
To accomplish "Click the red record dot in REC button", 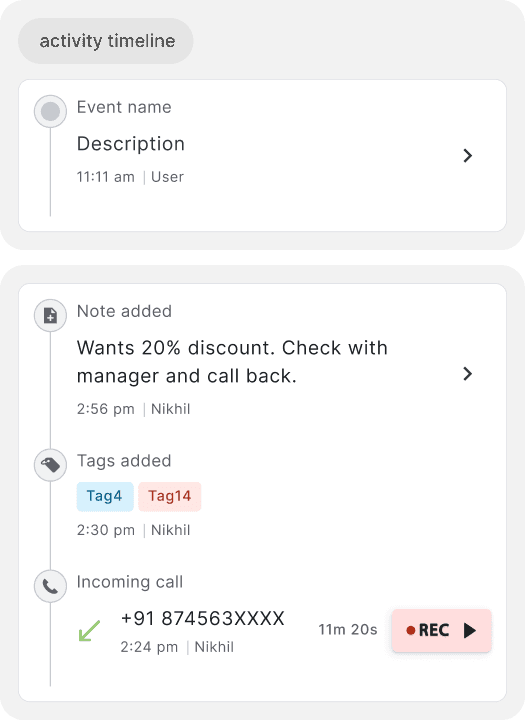I will (411, 630).
